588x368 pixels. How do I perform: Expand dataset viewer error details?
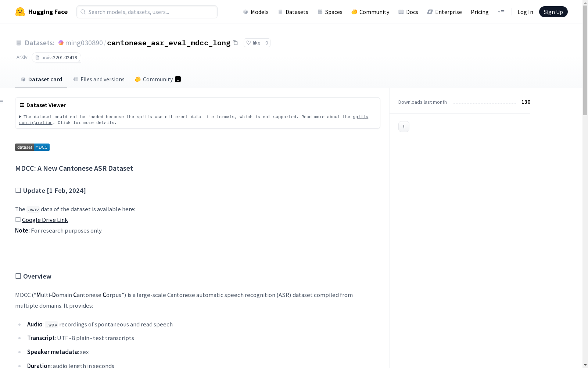click(x=20, y=117)
